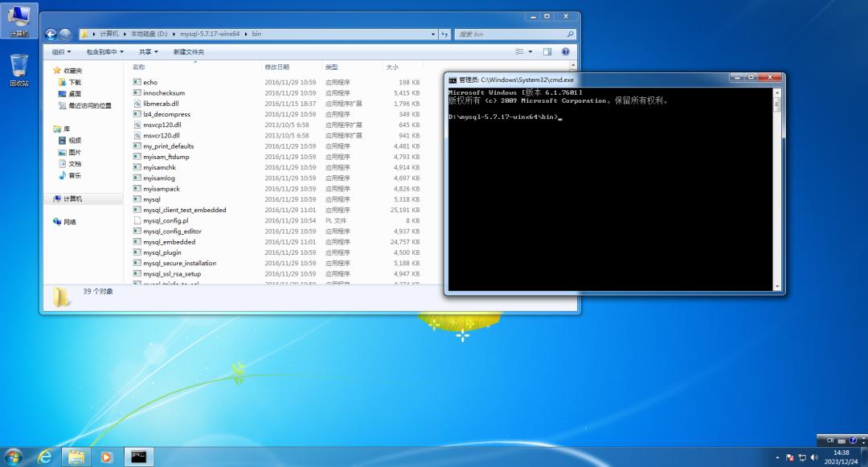The image size is (868, 467).
Task: Click the search magnifier icon in Explorer
Action: 570,35
